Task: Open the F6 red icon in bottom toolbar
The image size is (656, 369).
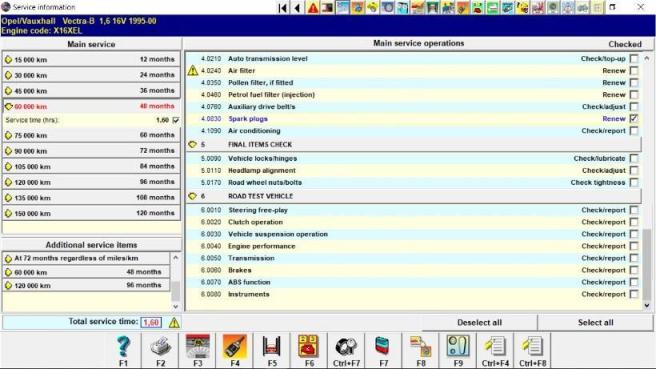Action: pos(309,346)
